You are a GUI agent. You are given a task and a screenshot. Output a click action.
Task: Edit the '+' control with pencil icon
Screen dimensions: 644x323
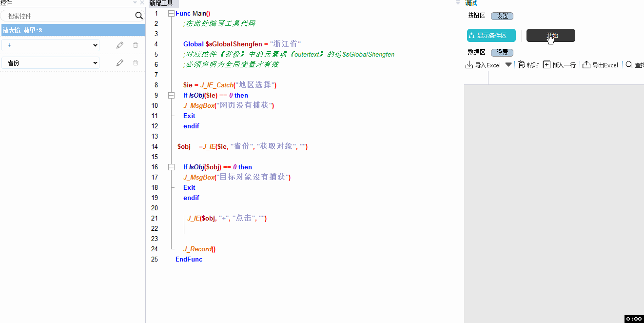click(x=120, y=45)
